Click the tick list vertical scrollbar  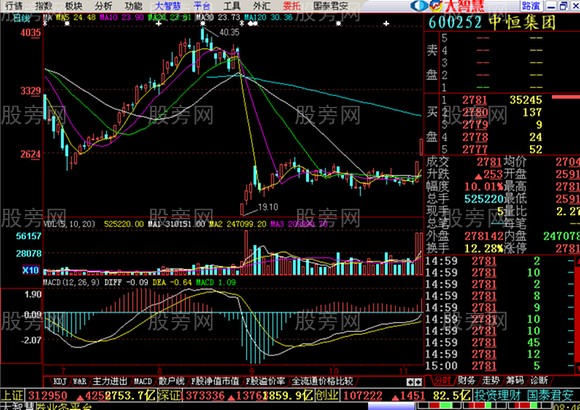click(x=577, y=314)
